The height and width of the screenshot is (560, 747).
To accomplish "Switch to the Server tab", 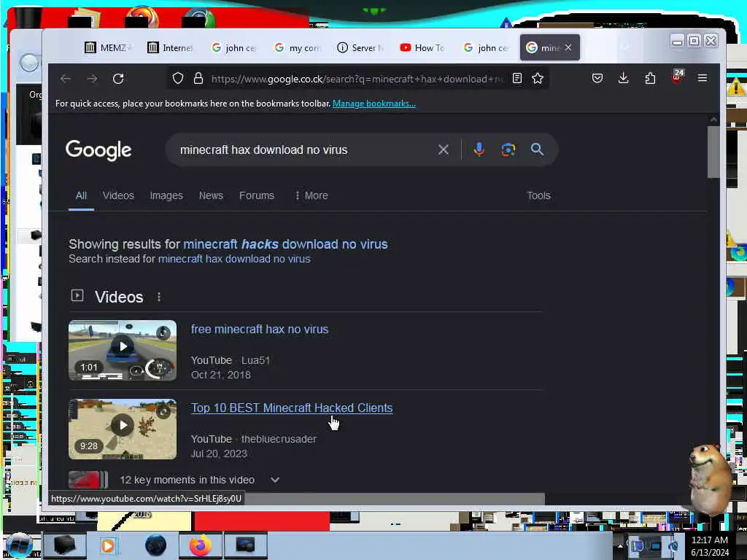I will 360,47.
